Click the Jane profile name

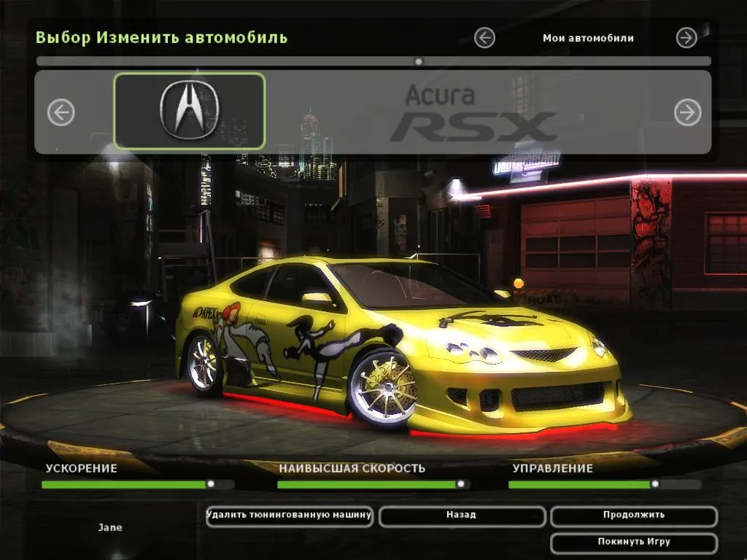point(110,528)
